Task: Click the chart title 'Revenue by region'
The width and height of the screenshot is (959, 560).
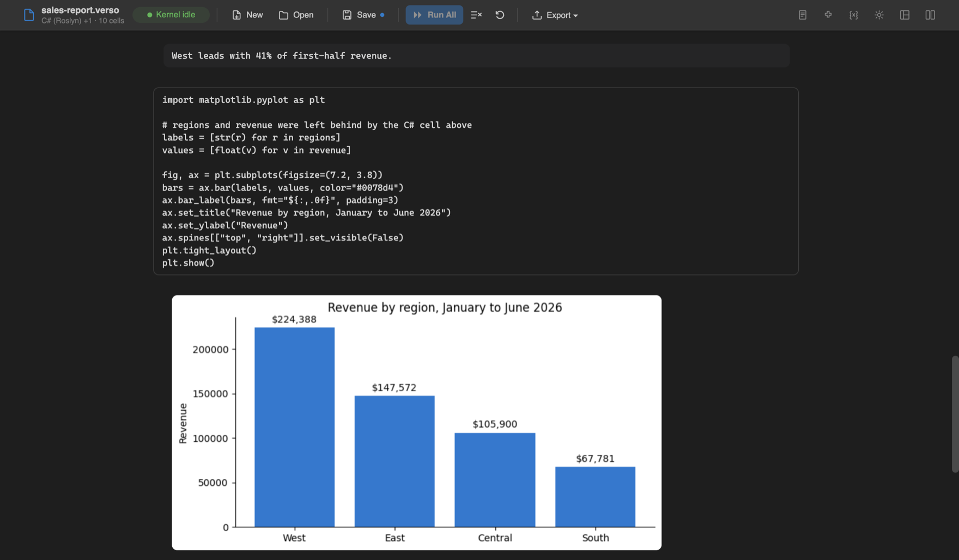Action: [445, 307]
